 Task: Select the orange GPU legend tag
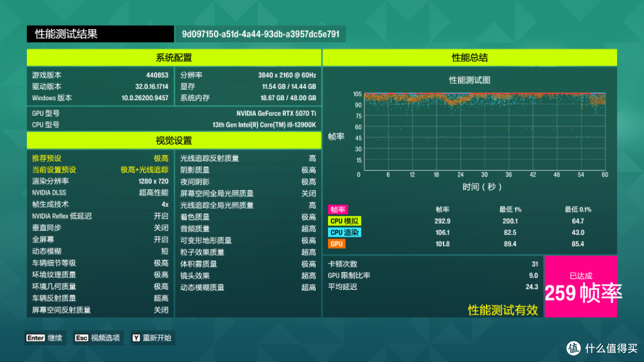(x=336, y=244)
